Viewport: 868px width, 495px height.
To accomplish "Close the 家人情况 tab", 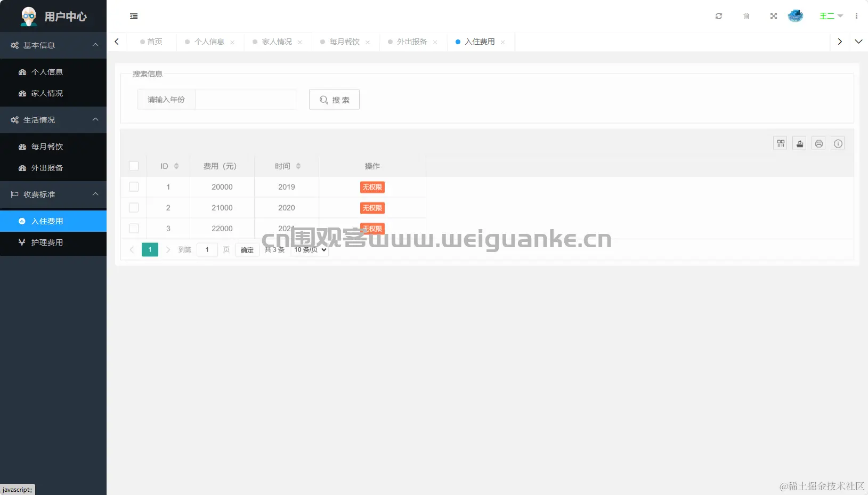I will tap(300, 42).
